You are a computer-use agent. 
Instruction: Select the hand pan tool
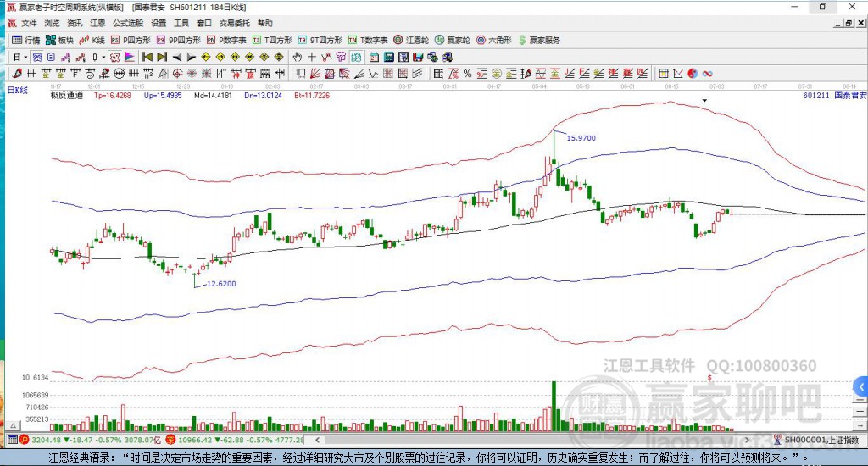pyautogui.click(x=298, y=57)
